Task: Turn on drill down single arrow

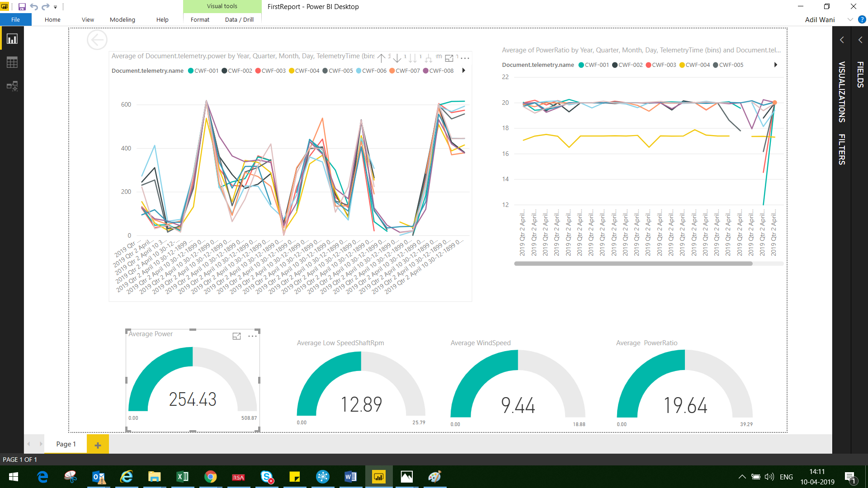Action: [397, 58]
